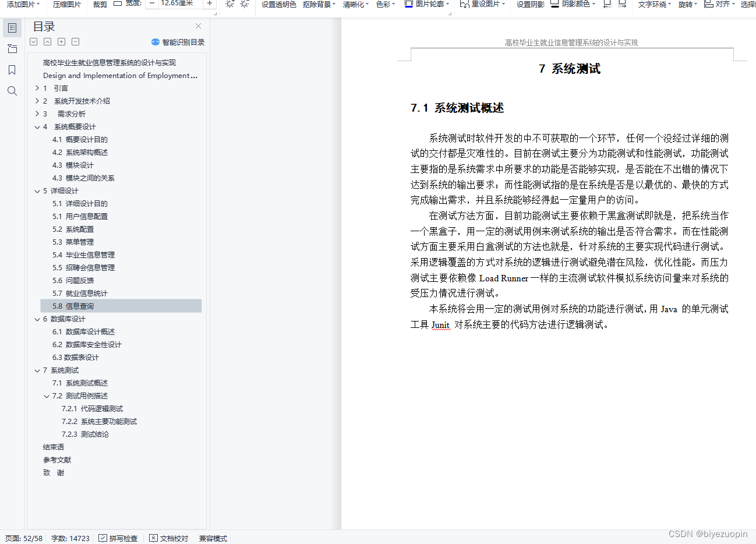
Task: Increase picture brightness sun icon
Action: [230, 4]
